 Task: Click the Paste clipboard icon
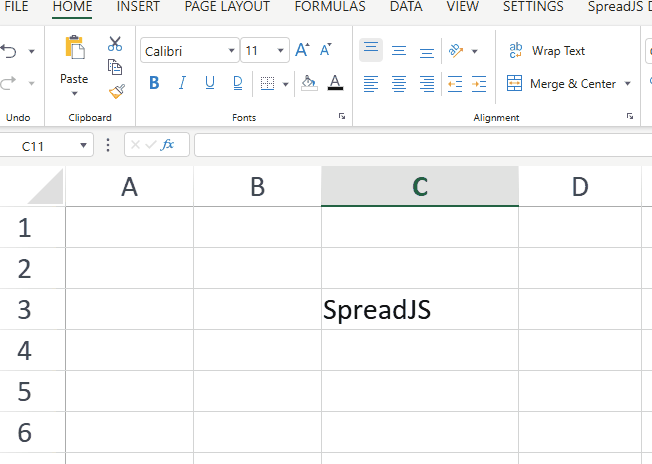(x=74, y=47)
